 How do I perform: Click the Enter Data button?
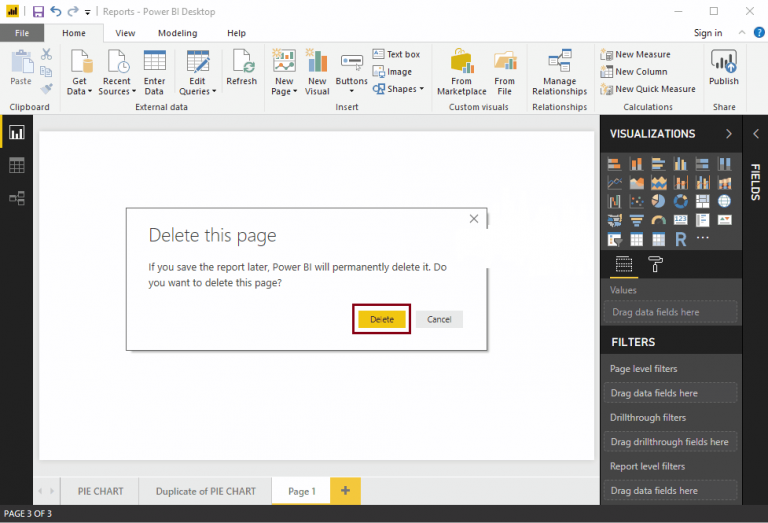click(154, 73)
